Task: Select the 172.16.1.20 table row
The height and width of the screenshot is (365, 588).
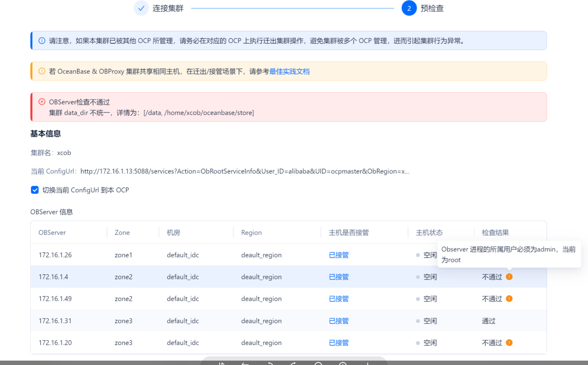Action: tap(55, 342)
